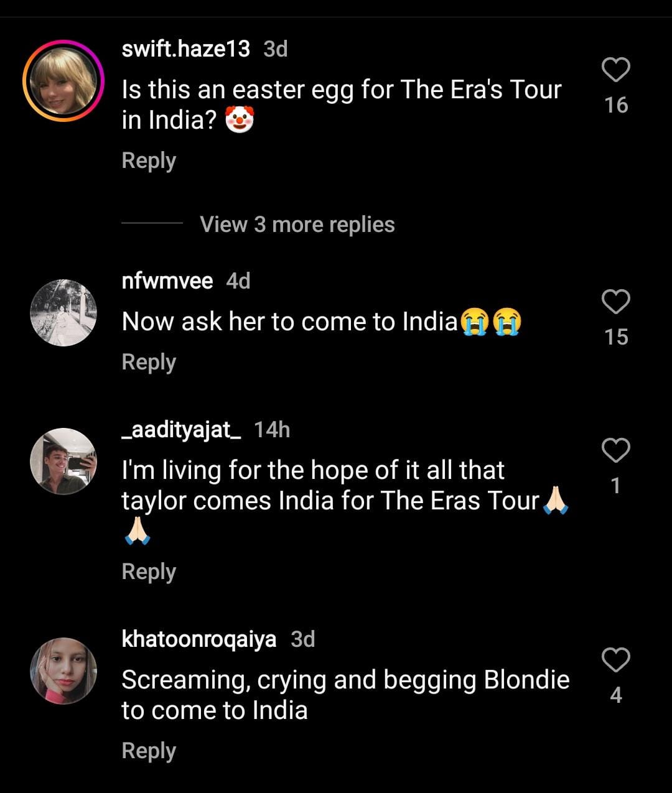Open nfwmvee's profile picture
Screen dimensions: 672x793
pyautogui.click(x=63, y=313)
